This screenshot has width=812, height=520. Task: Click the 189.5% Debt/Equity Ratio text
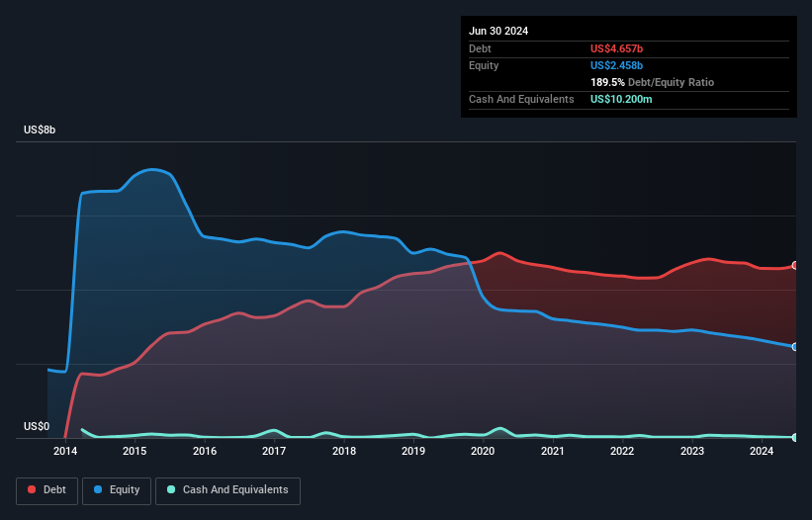pos(652,82)
